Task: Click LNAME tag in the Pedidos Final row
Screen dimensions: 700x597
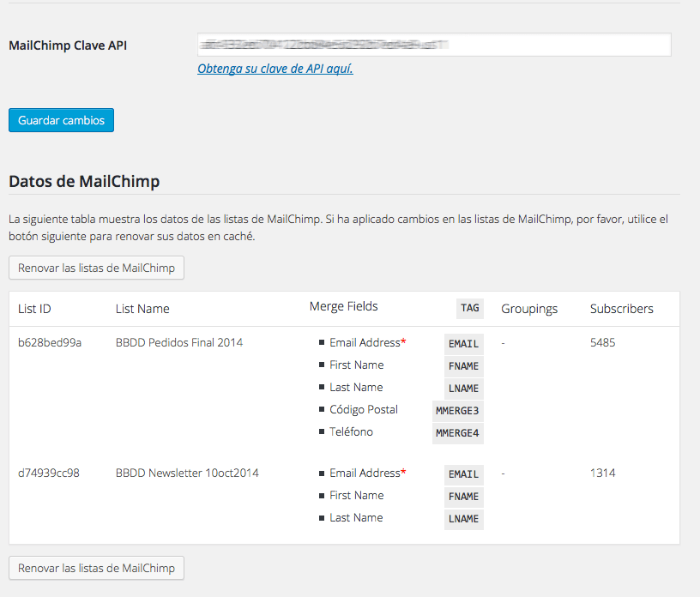Action: coord(463,389)
